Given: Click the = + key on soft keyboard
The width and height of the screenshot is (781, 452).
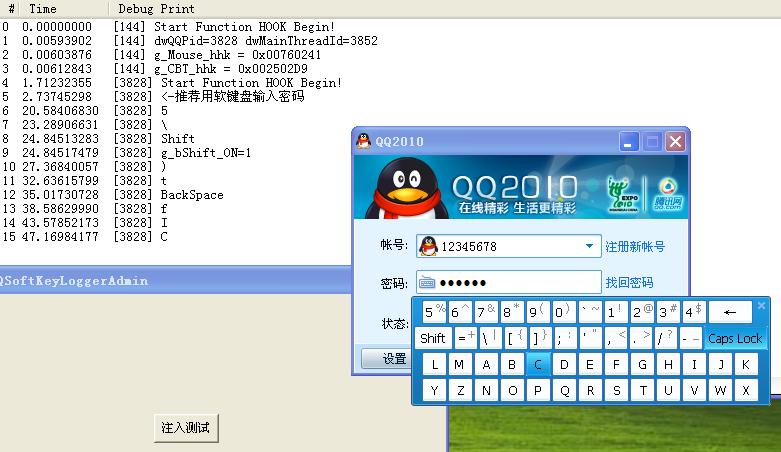Looking at the screenshot, I should (466, 338).
